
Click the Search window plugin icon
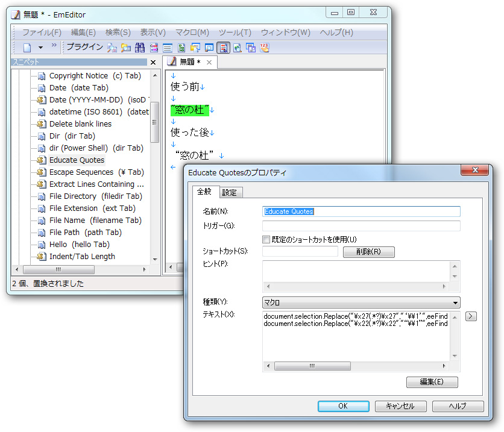(209, 48)
